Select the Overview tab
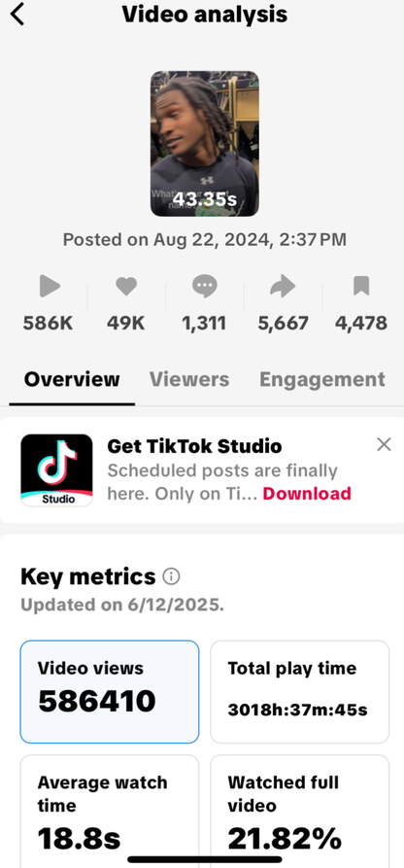404x868 pixels. point(72,379)
